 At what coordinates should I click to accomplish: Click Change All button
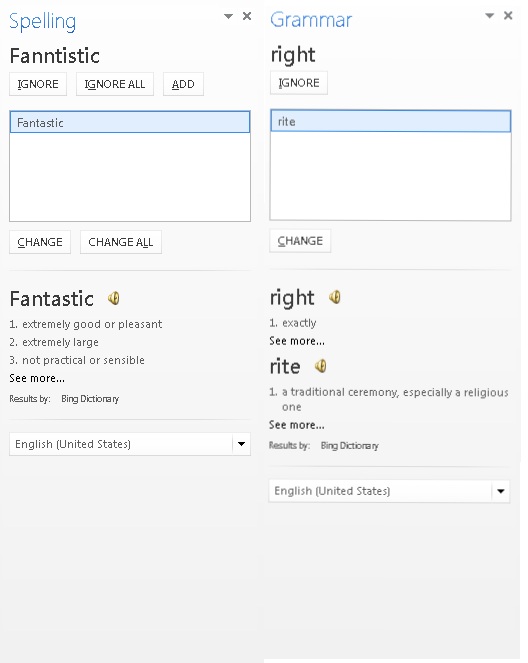[x=121, y=242]
